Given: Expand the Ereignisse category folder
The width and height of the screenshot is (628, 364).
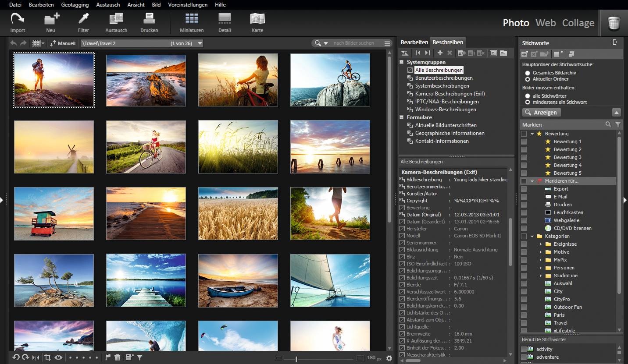Looking at the screenshot, I should (x=541, y=244).
